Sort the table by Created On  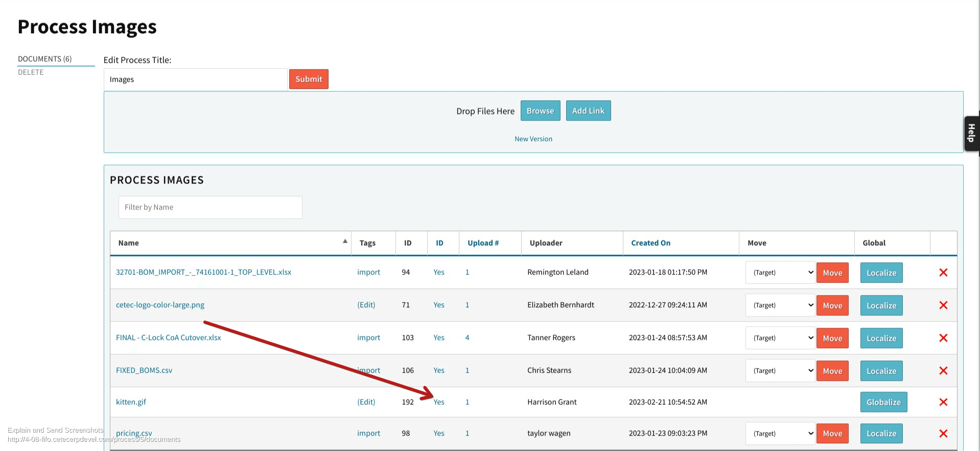[x=650, y=243]
